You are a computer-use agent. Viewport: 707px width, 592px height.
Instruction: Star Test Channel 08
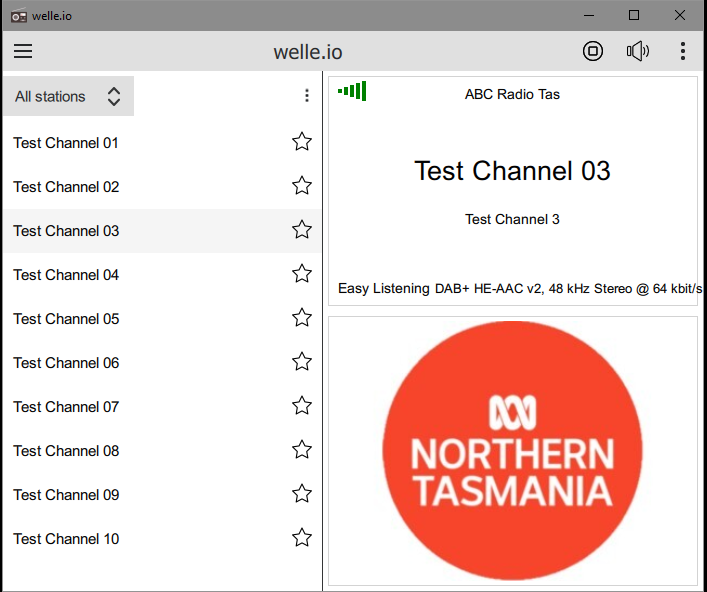(302, 450)
